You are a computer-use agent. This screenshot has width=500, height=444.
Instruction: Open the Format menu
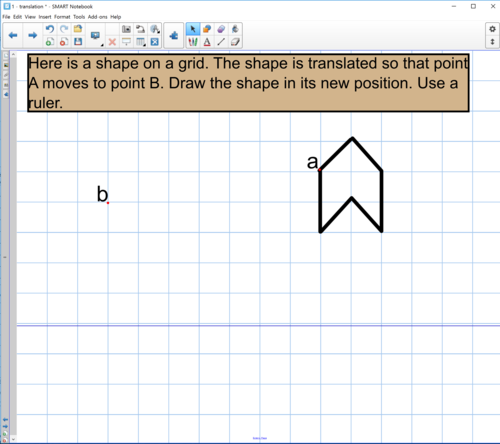(x=62, y=17)
